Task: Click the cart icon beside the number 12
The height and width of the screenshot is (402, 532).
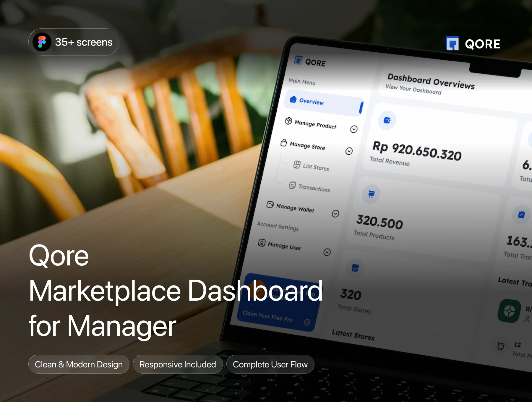Action: click(501, 346)
